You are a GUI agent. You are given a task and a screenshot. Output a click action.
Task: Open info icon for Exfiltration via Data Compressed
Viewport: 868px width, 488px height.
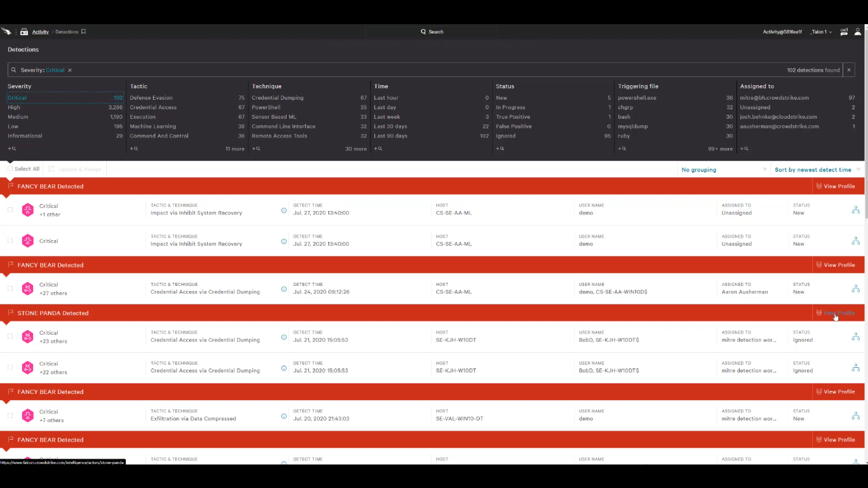(x=284, y=416)
